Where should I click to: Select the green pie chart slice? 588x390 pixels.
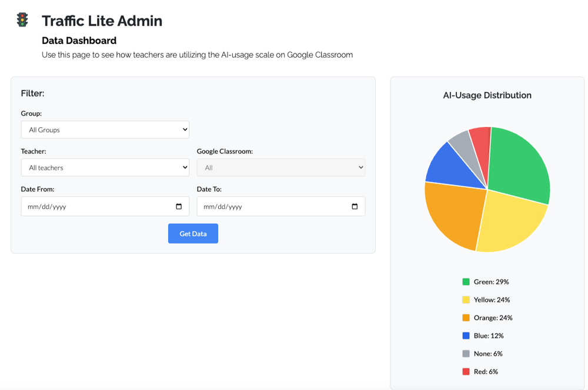[x=519, y=165]
